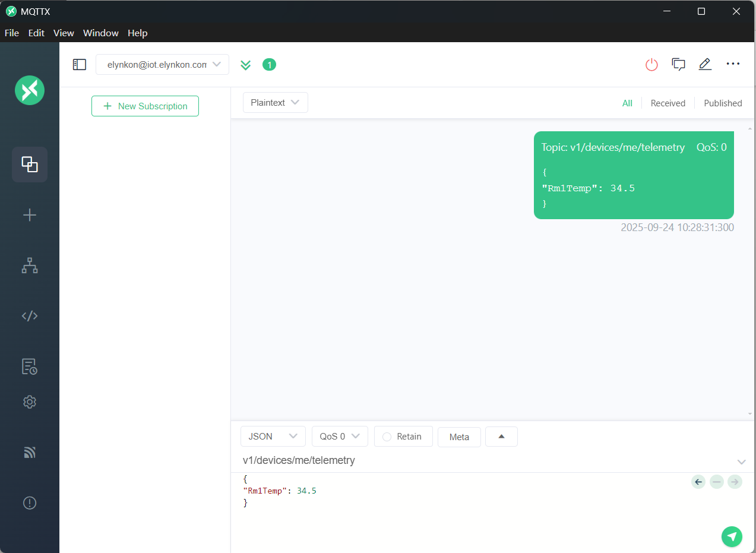This screenshot has height=553, width=756.
Task: Expand the topic history chevron
Action: 741,462
